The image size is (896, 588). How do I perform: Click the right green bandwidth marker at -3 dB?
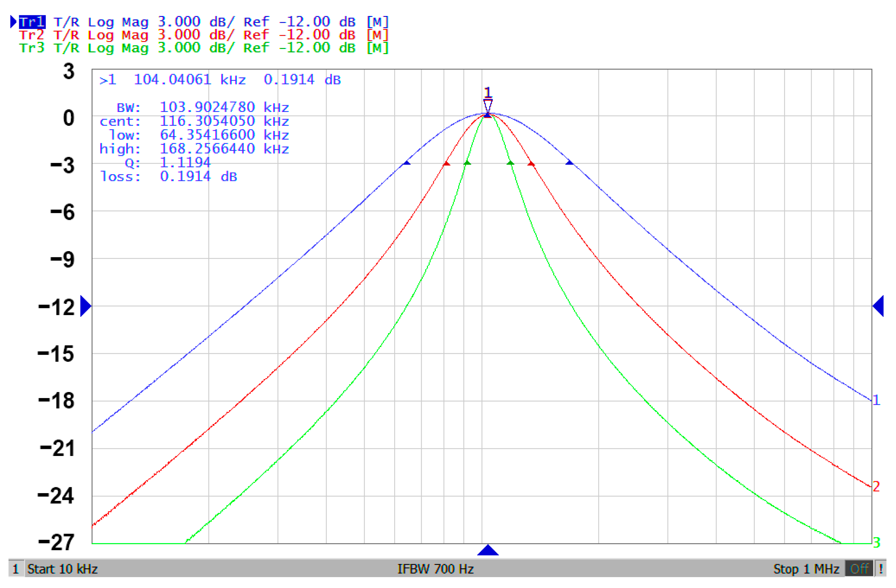(x=511, y=163)
